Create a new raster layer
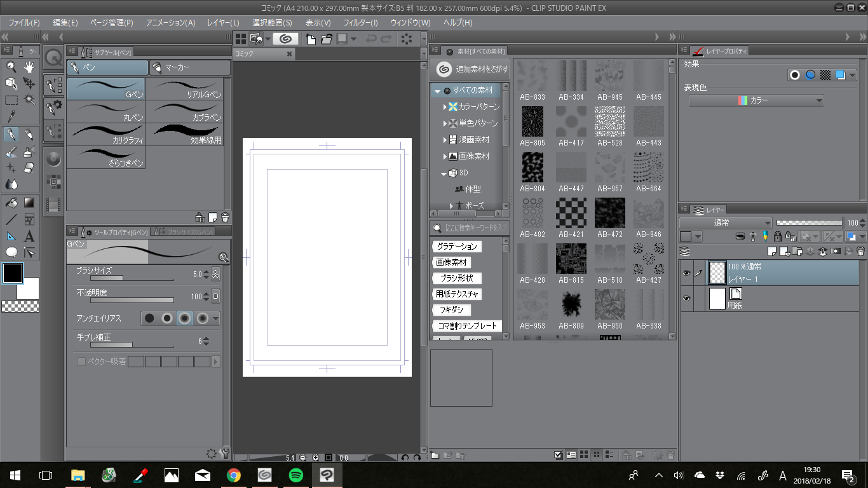 (773, 252)
